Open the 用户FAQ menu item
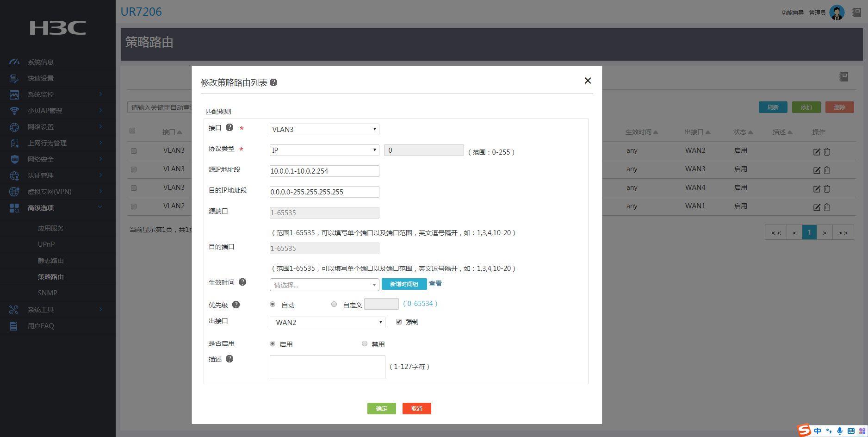The image size is (868, 437). [x=41, y=326]
